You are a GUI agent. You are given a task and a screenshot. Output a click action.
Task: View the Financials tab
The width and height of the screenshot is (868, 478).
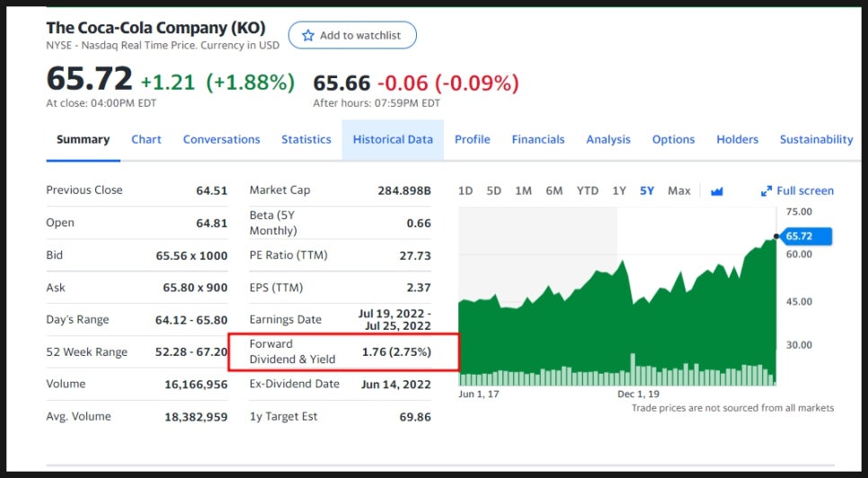click(x=538, y=139)
